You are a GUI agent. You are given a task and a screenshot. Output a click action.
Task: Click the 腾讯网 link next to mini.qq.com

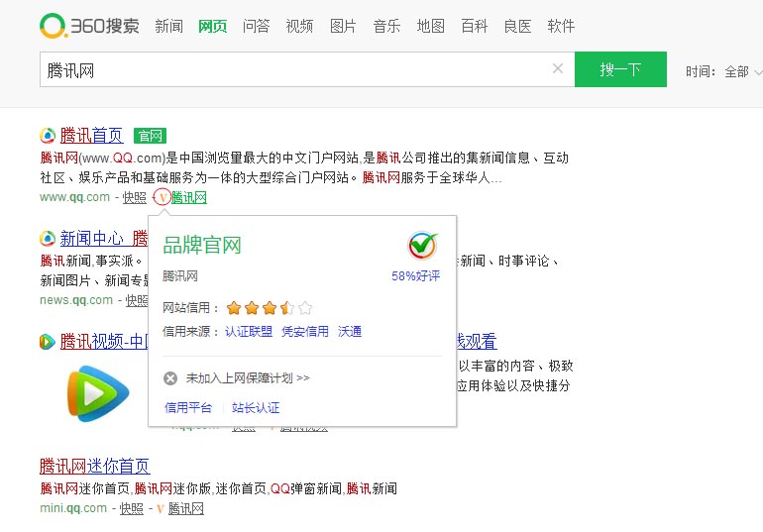(x=186, y=508)
